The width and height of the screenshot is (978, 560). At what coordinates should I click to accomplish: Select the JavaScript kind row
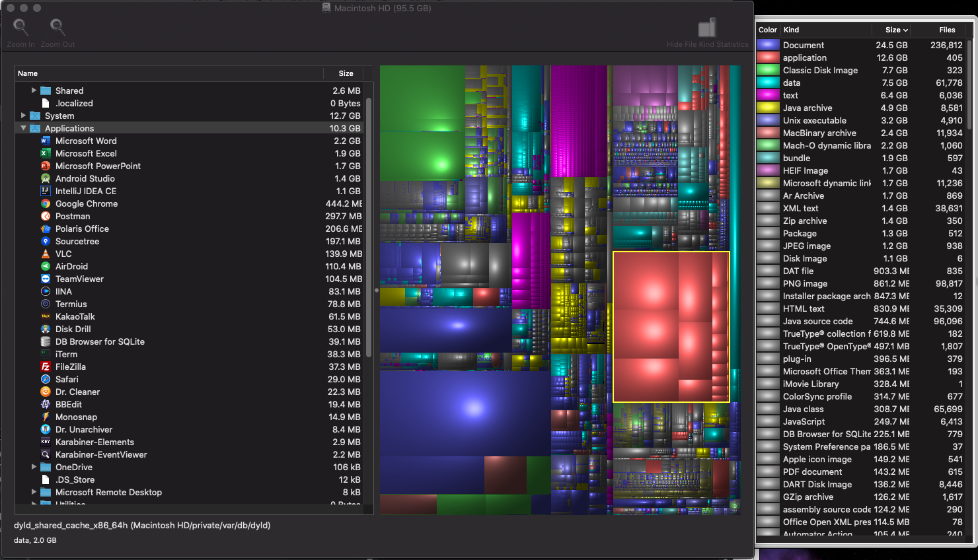[x=861, y=421]
